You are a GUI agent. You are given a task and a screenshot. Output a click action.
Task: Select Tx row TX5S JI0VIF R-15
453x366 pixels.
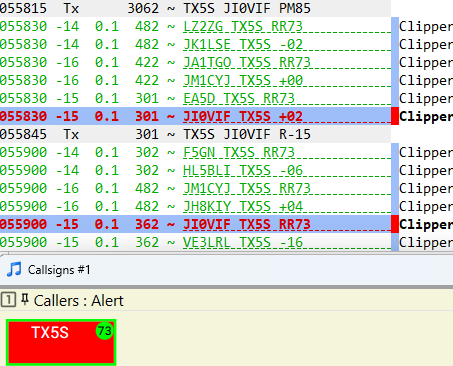[x=195, y=134]
